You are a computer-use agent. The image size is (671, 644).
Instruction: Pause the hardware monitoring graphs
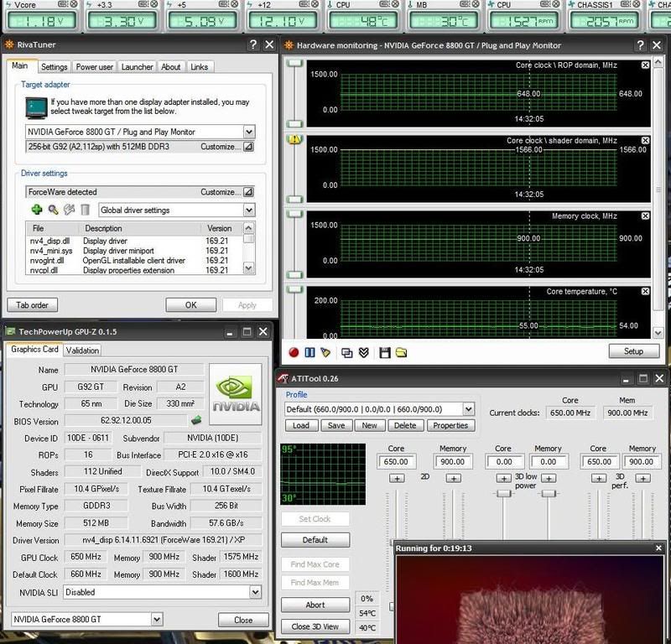tap(309, 352)
